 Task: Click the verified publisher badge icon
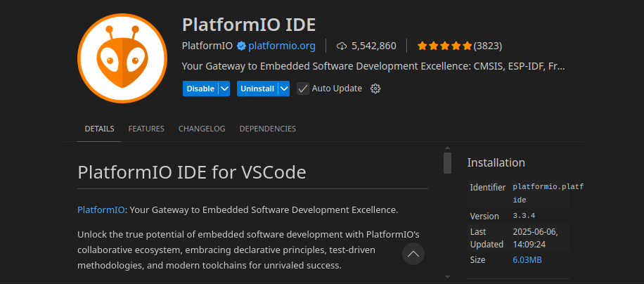(x=241, y=46)
